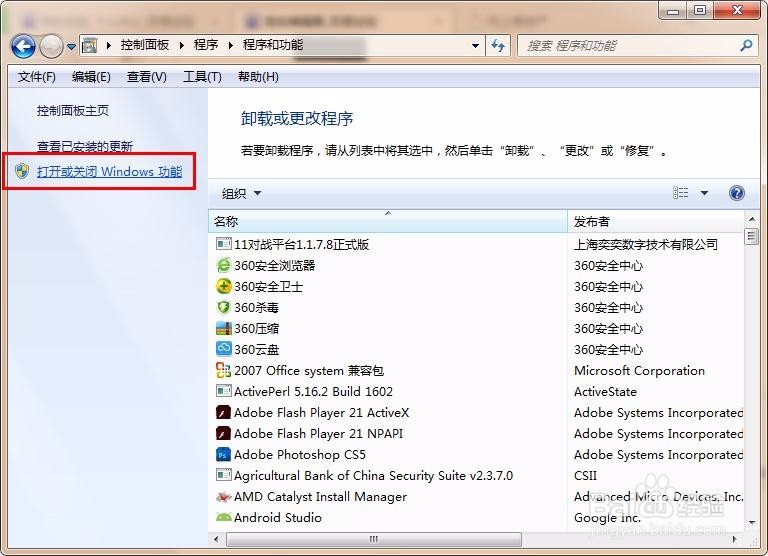Refresh the Programs and Features view
Image resolution: width=768 pixels, height=556 pixels.
498,46
